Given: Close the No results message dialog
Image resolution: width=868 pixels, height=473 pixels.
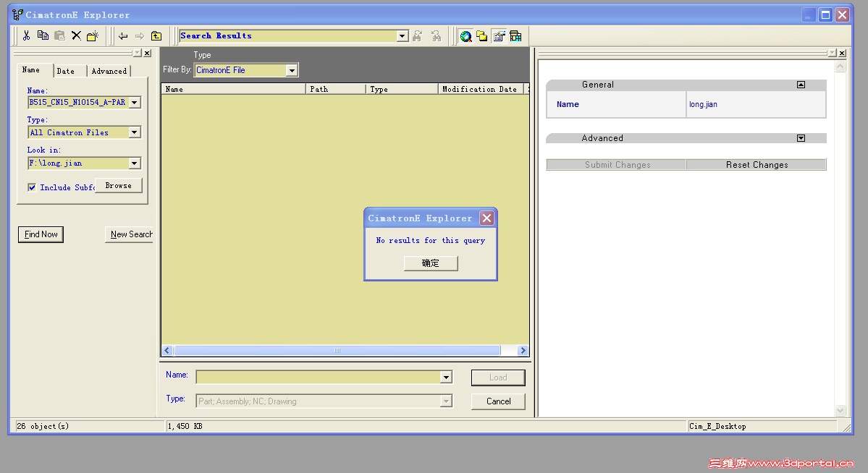Looking at the screenshot, I should 486,218.
